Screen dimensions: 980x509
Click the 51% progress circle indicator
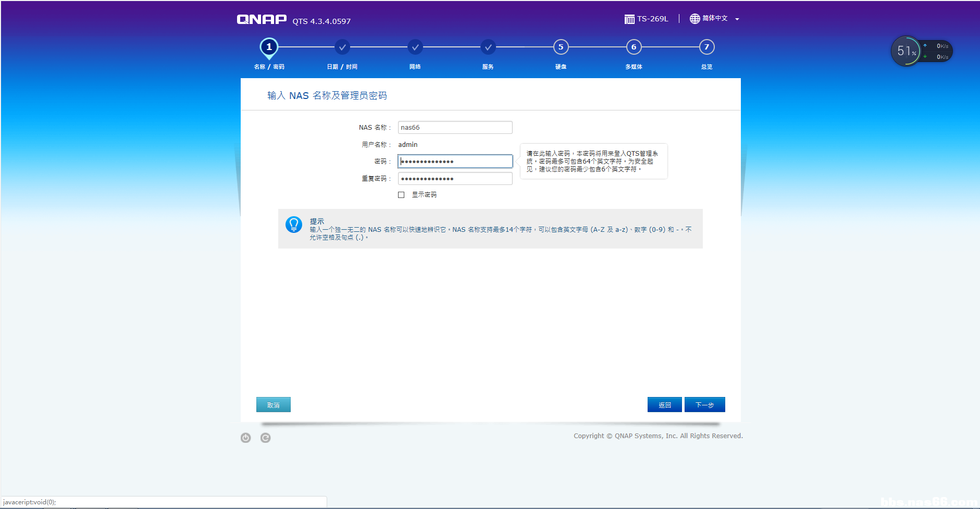point(906,51)
